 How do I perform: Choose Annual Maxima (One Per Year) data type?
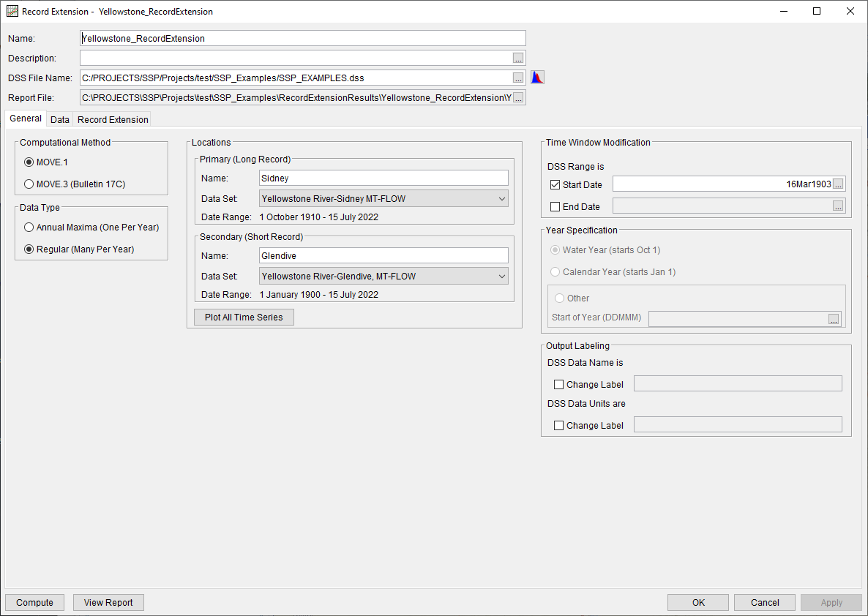coord(29,228)
